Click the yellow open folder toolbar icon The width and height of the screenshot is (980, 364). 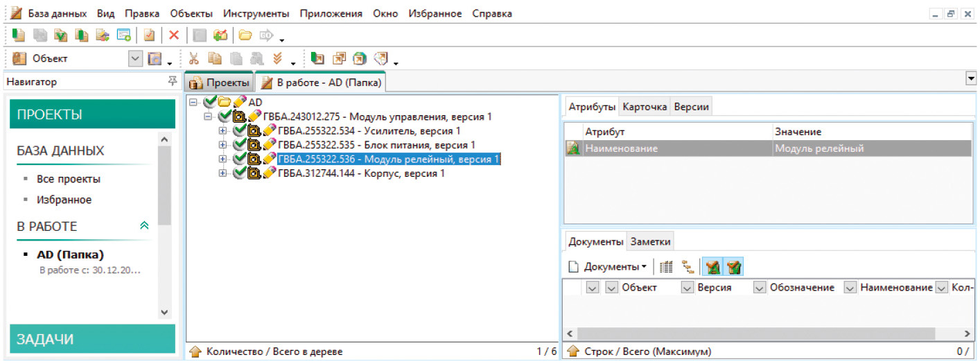tap(245, 35)
